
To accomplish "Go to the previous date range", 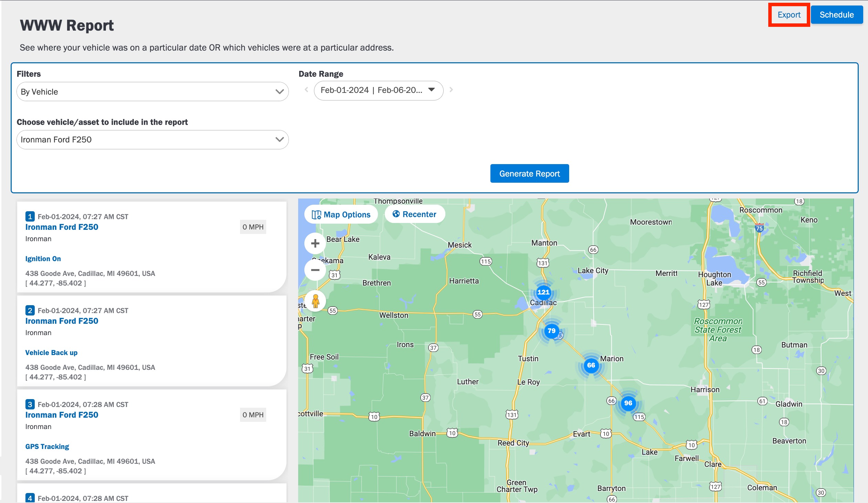I will coord(306,90).
